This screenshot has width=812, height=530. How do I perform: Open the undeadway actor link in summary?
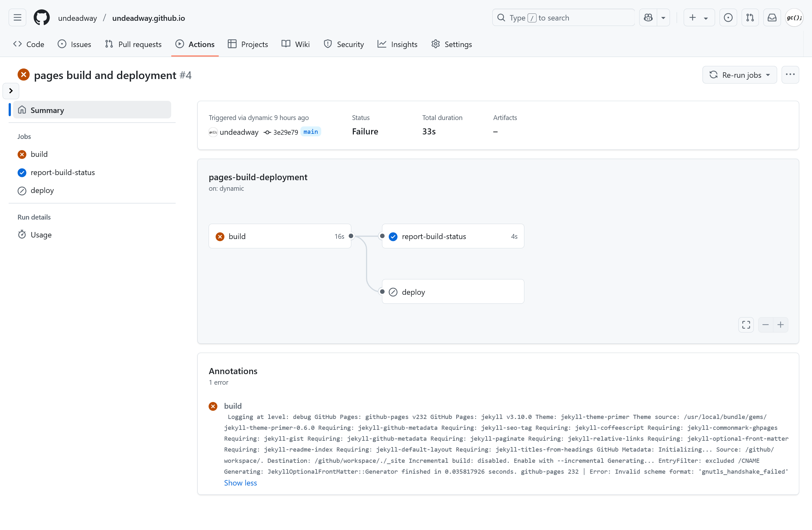[239, 132]
